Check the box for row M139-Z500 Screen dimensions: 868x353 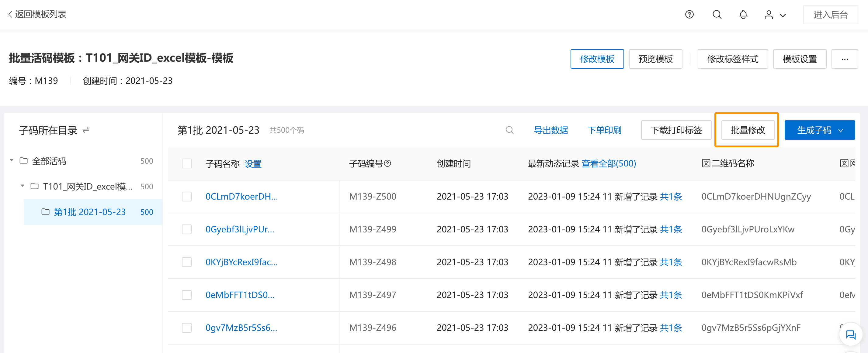coord(187,197)
